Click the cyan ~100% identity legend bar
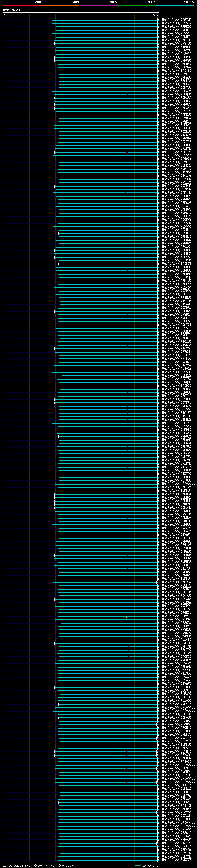The width and height of the screenshot is (197, 868). tap(175, 6)
